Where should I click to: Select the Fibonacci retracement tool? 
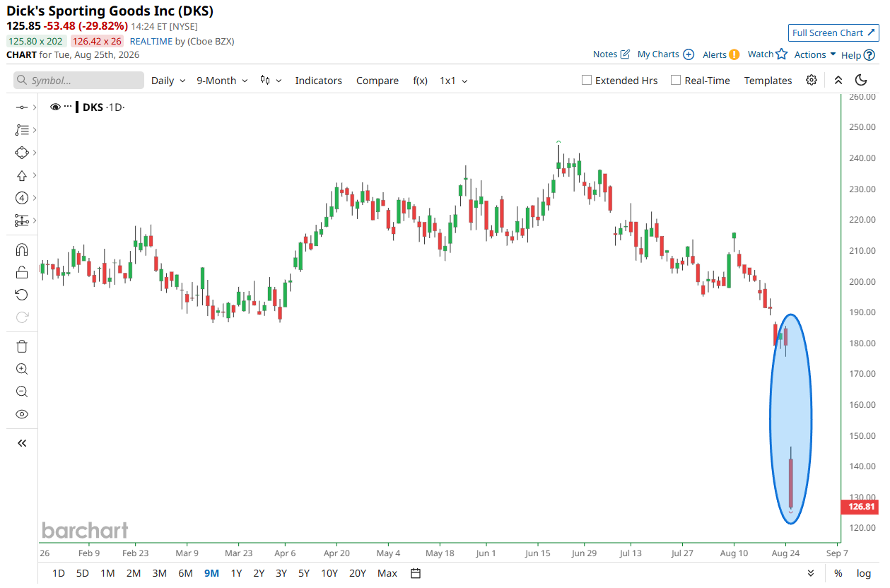click(x=21, y=130)
